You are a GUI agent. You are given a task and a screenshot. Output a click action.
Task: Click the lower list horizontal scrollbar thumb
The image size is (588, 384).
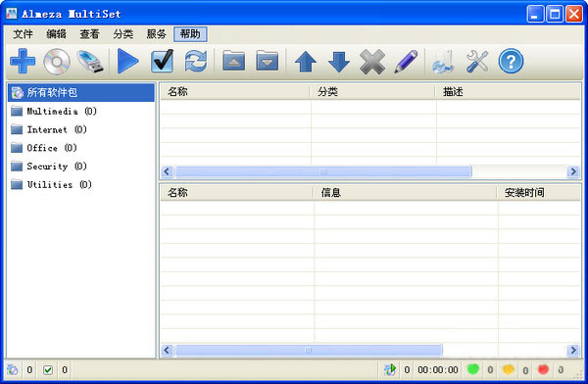point(309,351)
